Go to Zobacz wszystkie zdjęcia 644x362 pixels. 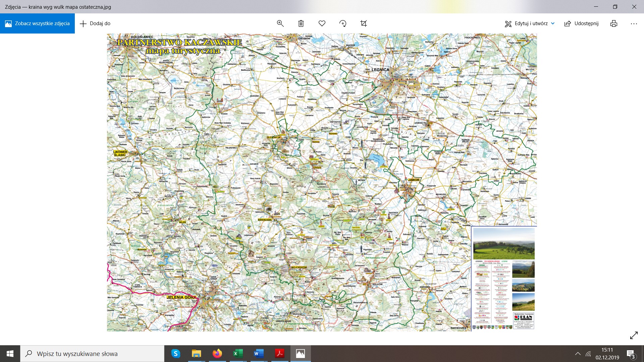(x=37, y=23)
